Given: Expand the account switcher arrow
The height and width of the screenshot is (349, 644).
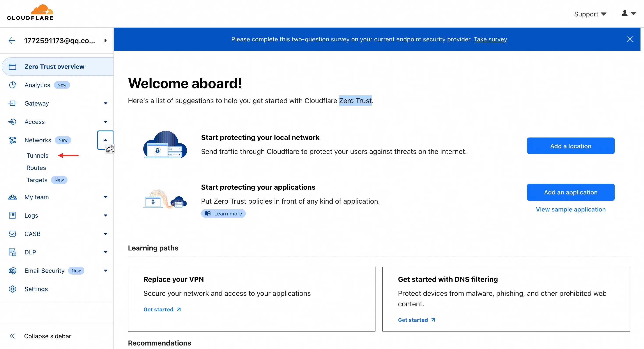Looking at the screenshot, I should point(106,41).
